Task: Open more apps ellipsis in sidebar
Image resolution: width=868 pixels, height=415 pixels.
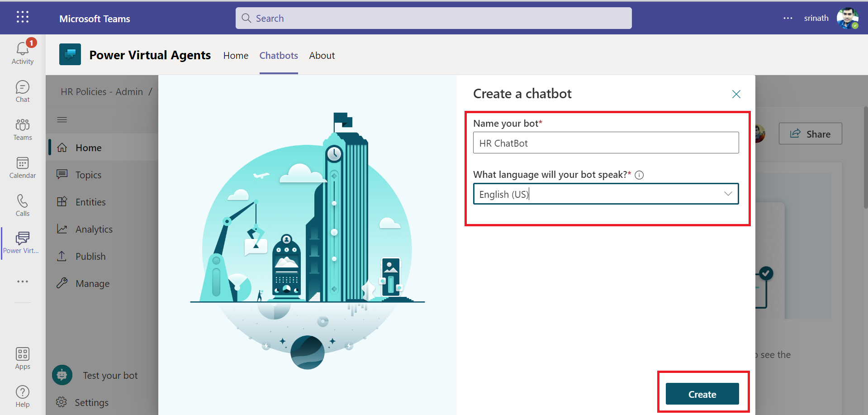Action: click(23, 281)
